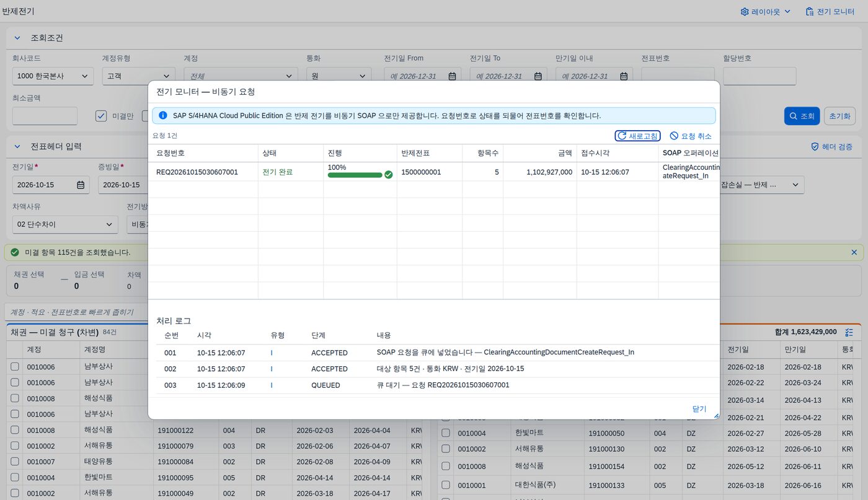Open calendar picker for 만기일 이내

click(x=624, y=76)
